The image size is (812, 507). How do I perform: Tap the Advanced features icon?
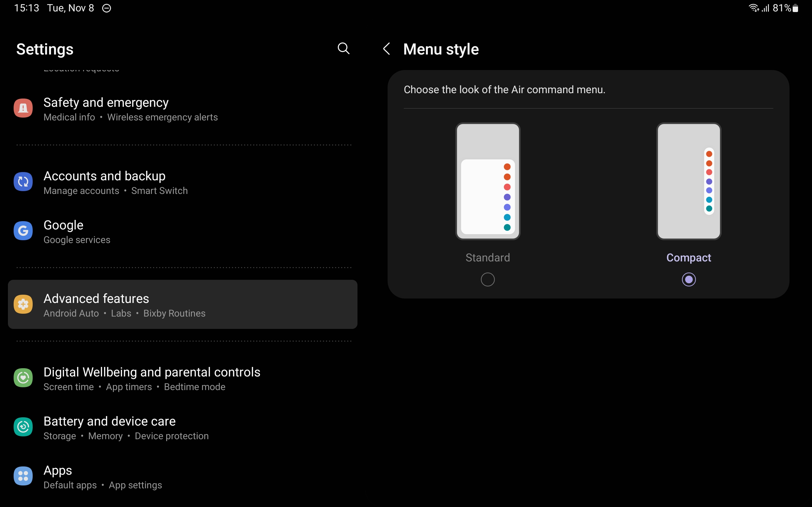click(23, 304)
